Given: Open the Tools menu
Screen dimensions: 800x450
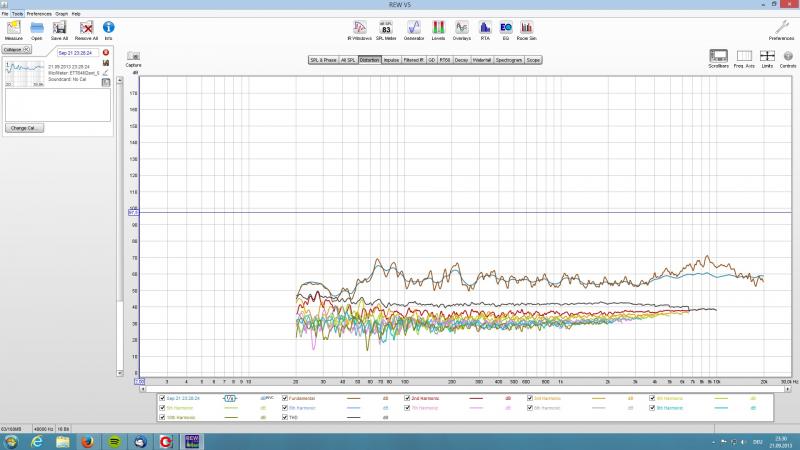Looking at the screenshot, I should [x=17, y=13].
